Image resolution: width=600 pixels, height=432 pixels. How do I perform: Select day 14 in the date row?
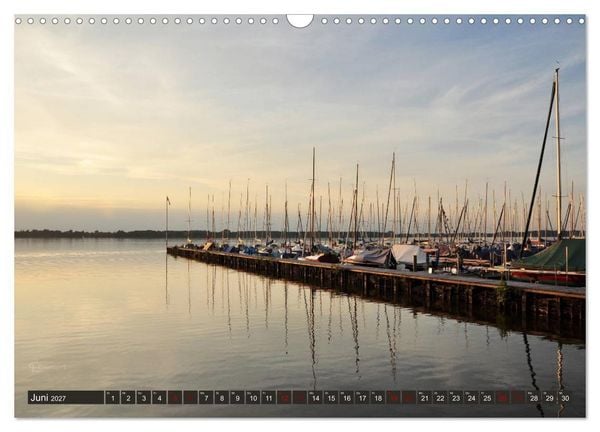[315, 398]
